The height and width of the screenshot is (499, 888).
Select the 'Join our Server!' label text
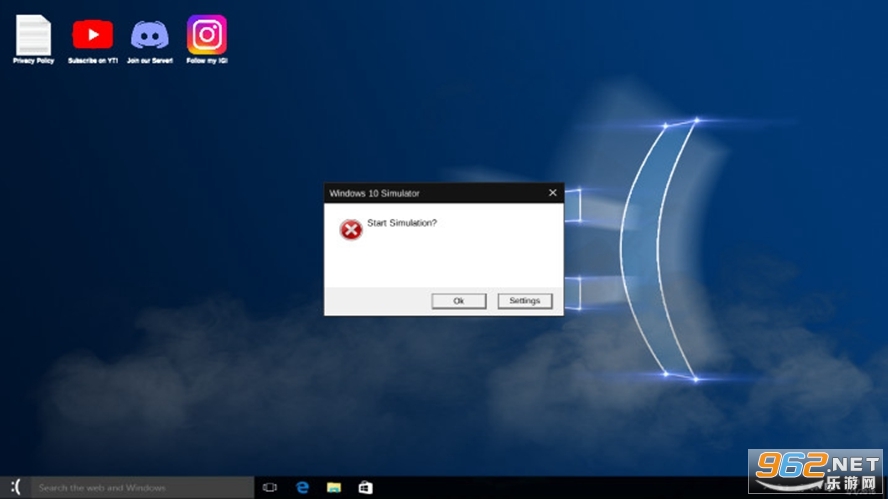pos(150,61)
